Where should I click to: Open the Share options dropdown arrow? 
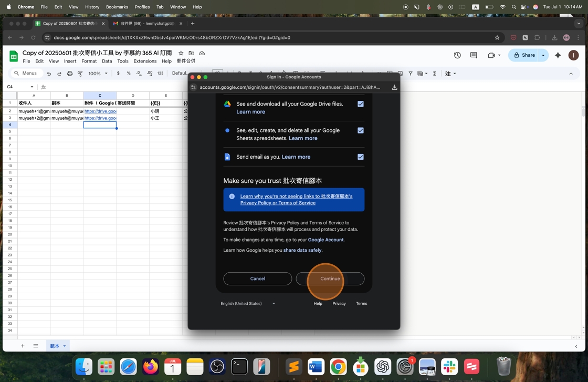tap(543, 55)
